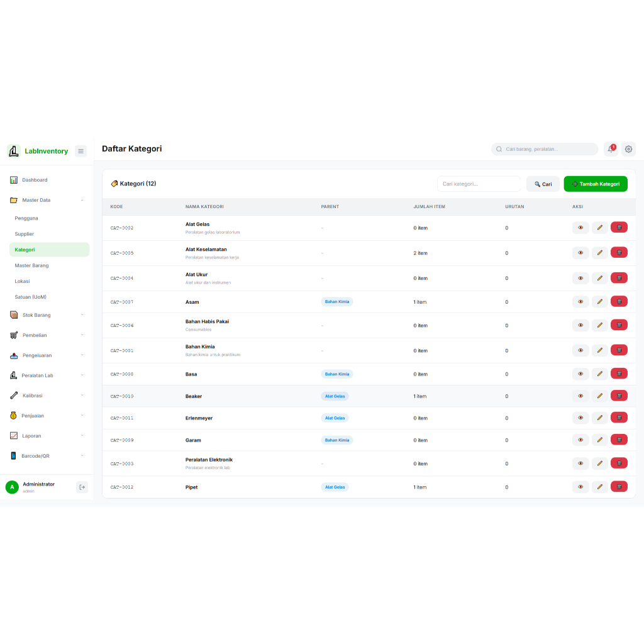Delete the Alat Keselamatan category

point(619,253)
